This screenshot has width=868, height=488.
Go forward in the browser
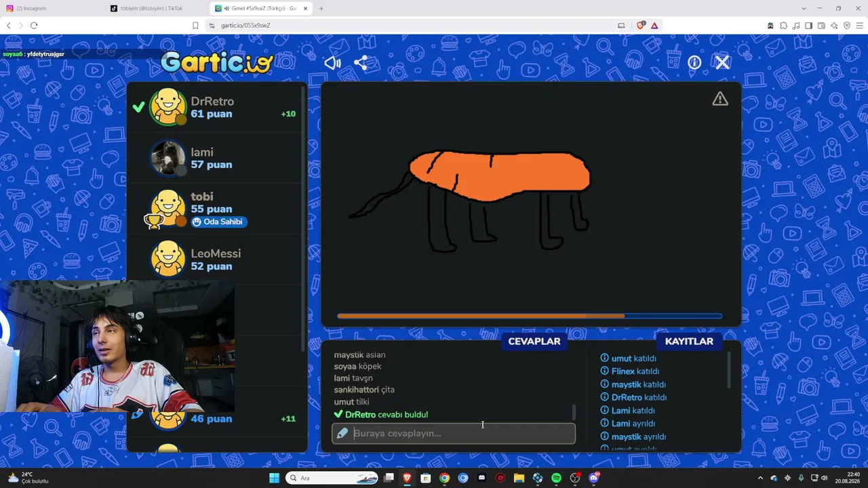coord(21,25)
